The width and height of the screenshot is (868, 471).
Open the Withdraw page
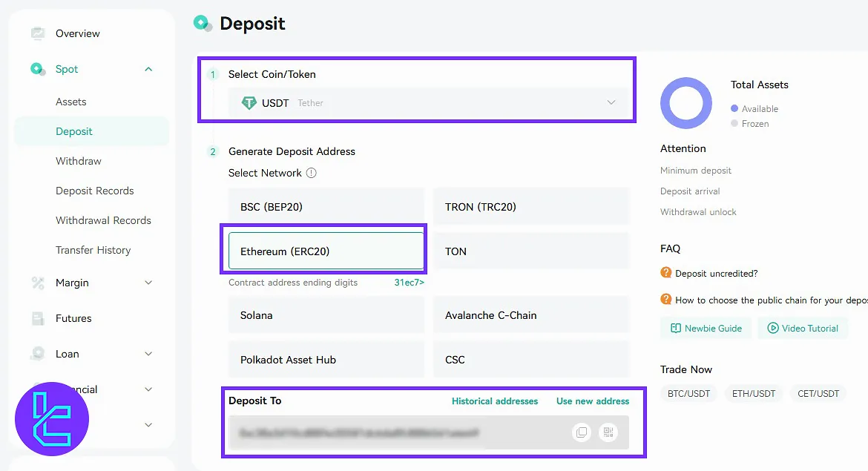79,161
